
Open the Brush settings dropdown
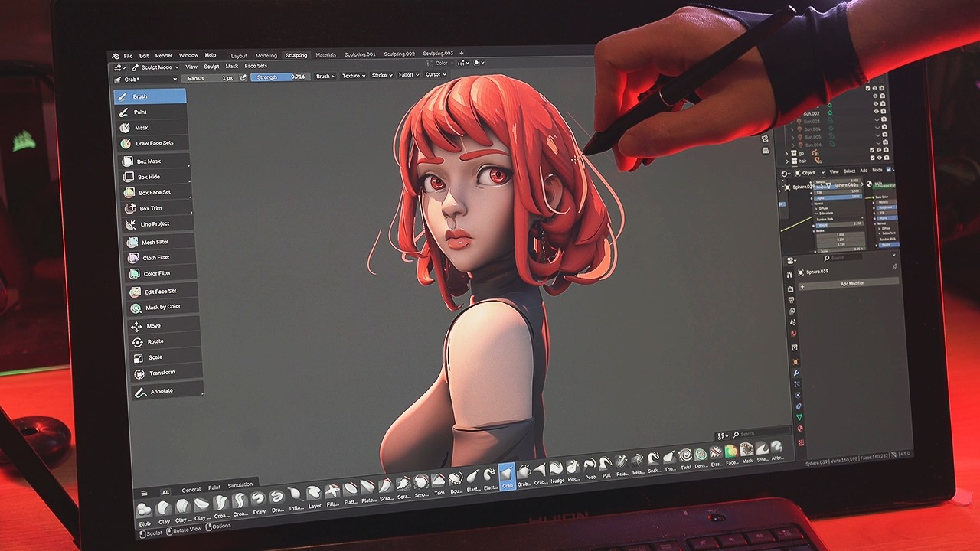(x=326, y=77)
